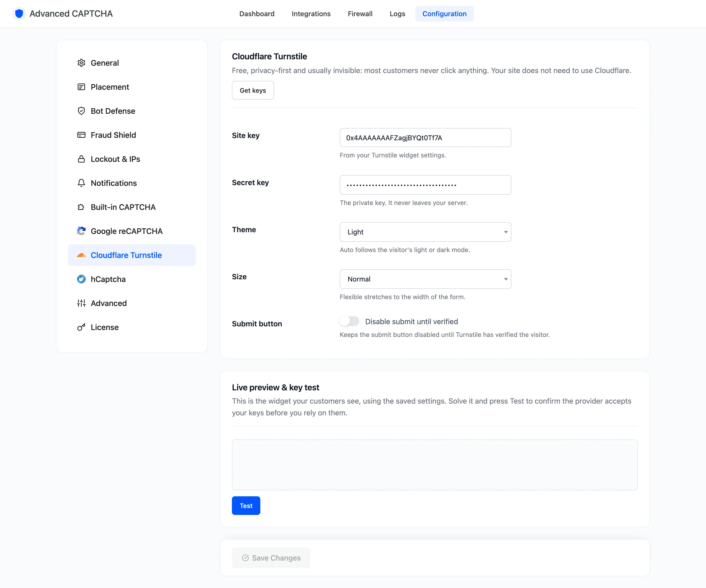Open Built-in CAPTCHA puzzle icon
706x588 pixels.
pos(81,207)
